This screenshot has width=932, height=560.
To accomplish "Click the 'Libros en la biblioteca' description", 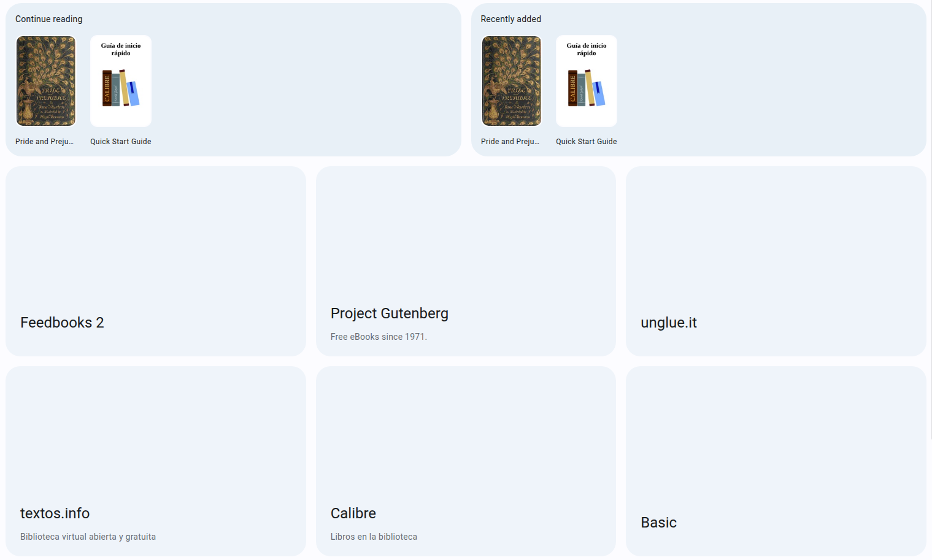I will click(374, 537).
